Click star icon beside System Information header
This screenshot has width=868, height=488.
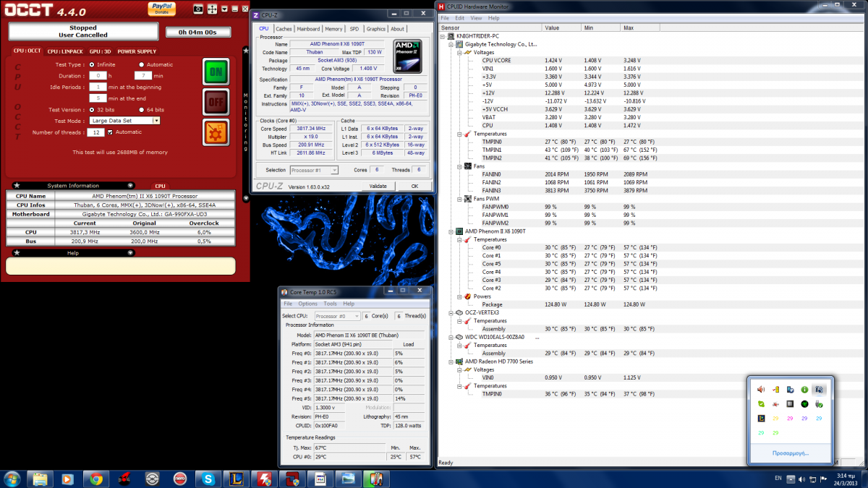point(16,185)
